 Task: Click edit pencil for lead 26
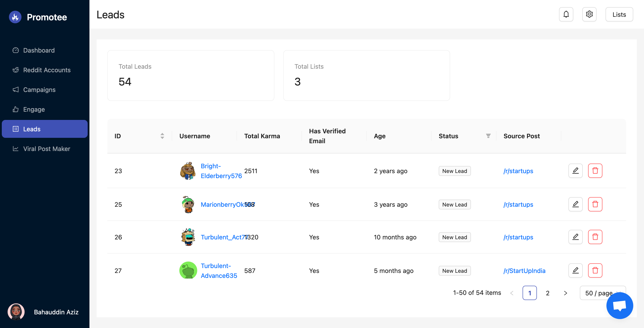(x=575, y=237)
